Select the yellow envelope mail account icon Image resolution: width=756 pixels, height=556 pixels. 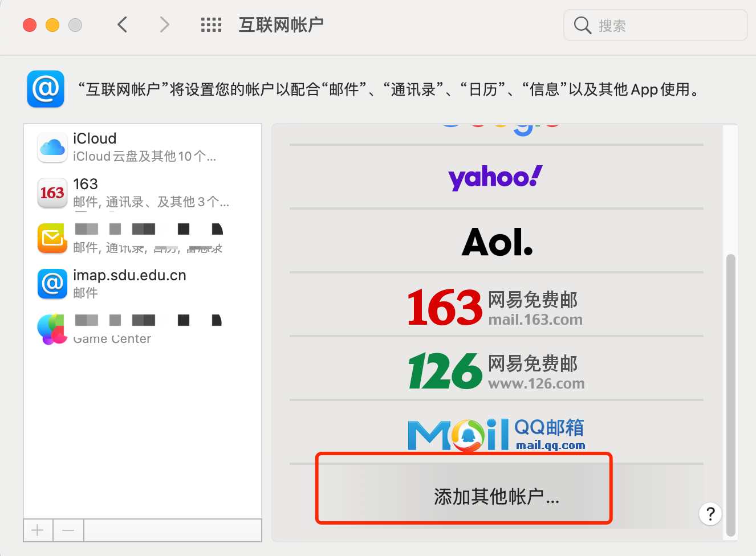coord(52,238)
